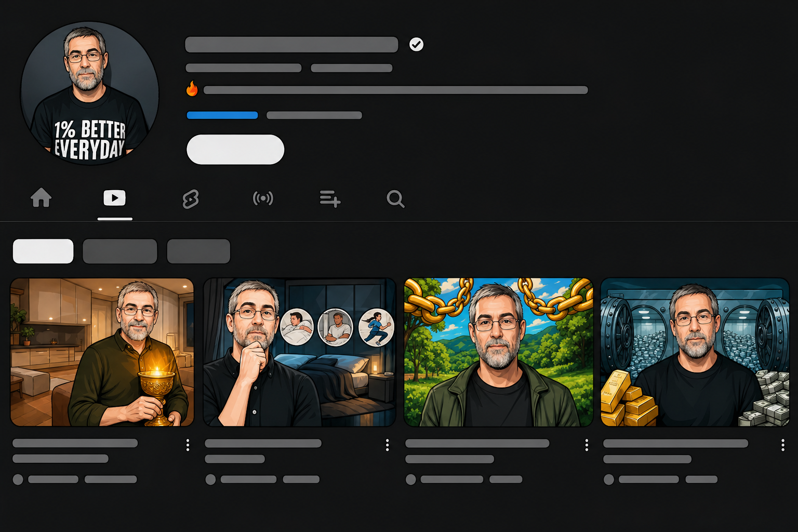Select the third gray filter chip

coord(198,251)
